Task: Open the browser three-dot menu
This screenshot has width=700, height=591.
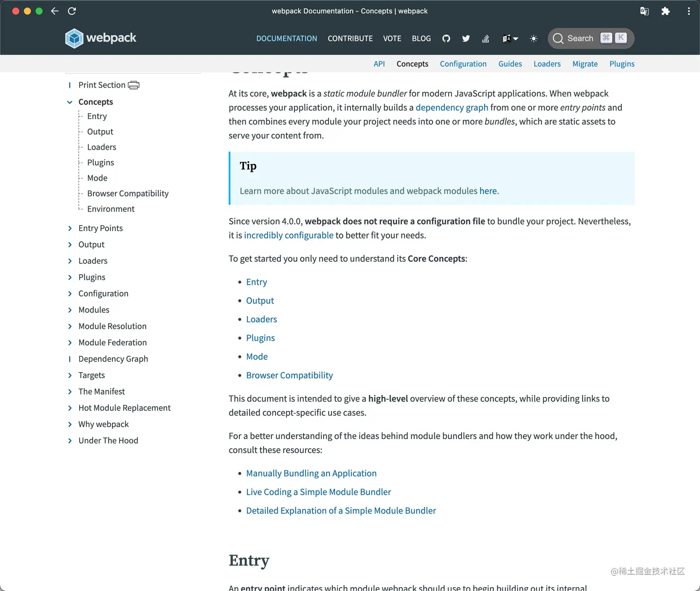Action: coord(689,11)
